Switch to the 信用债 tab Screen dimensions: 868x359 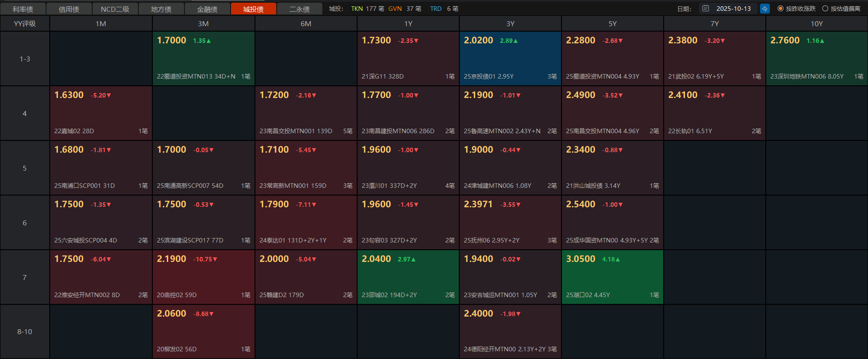pos(69,9)
